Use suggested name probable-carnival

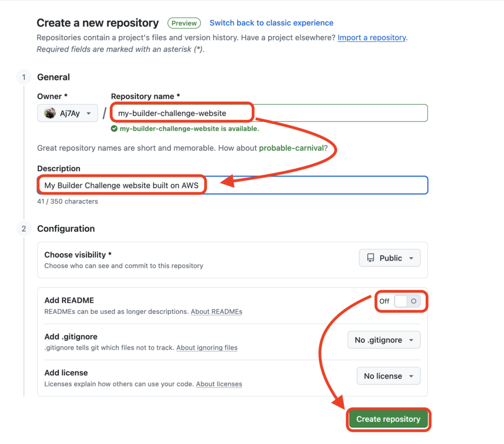pyautogui.click(x=291, y=148)
